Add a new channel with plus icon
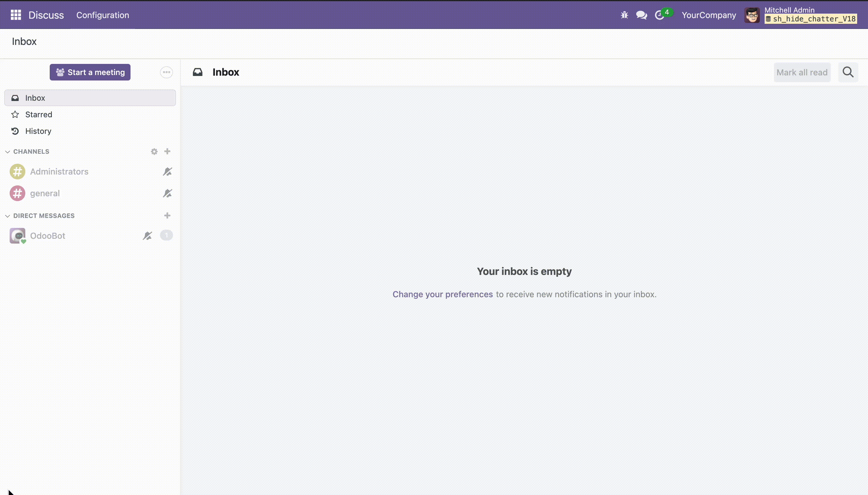The width and height of the screenshot is (868, 495). [x=167, y=151]
